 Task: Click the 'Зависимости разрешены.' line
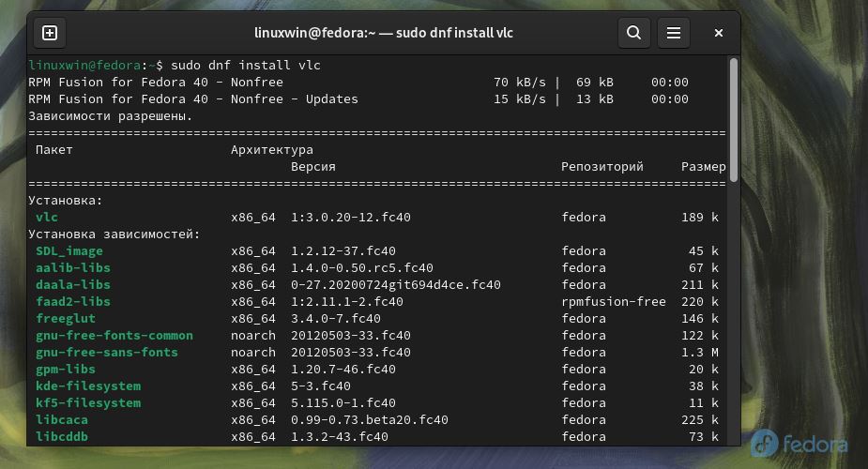coord(110,116)
